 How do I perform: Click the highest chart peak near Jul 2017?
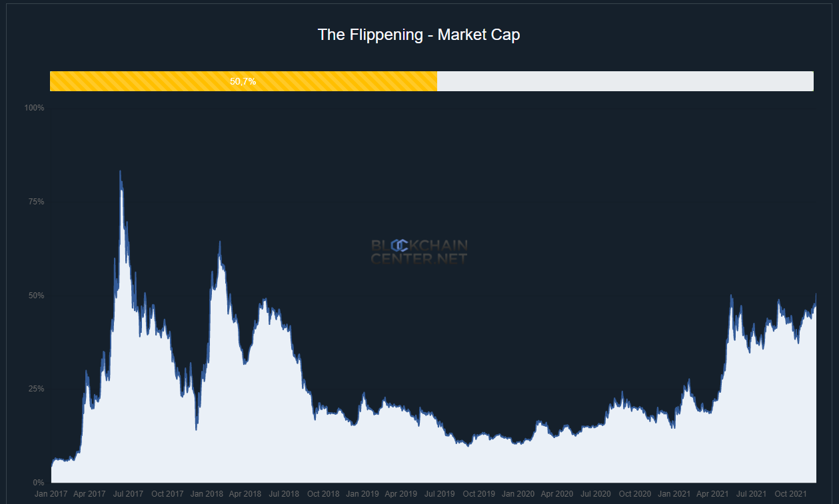click(x=120, y=172)
